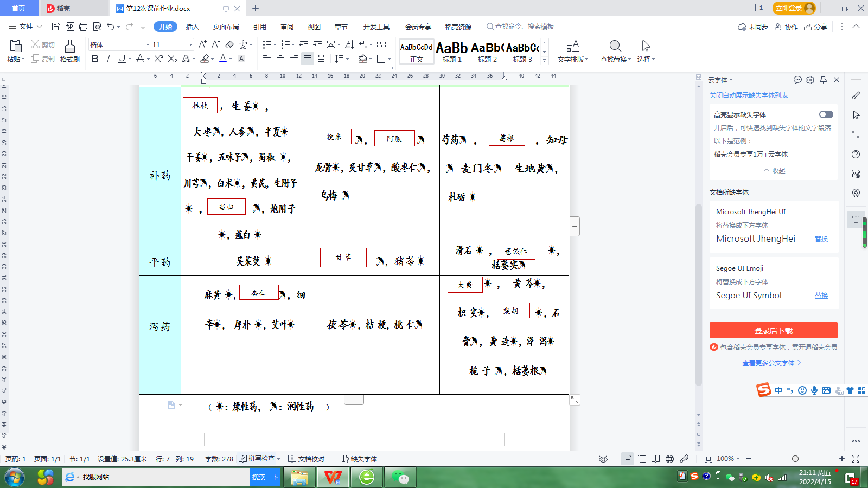
Task: Open the 插入 ribbon tab
Action: pyautogui.click(x=193, y=27)
